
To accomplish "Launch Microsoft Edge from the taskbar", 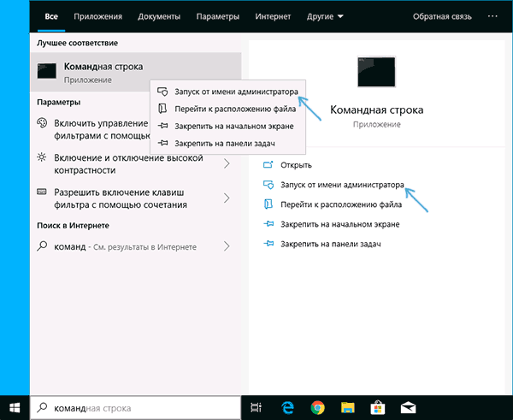I will pos(287,407).
